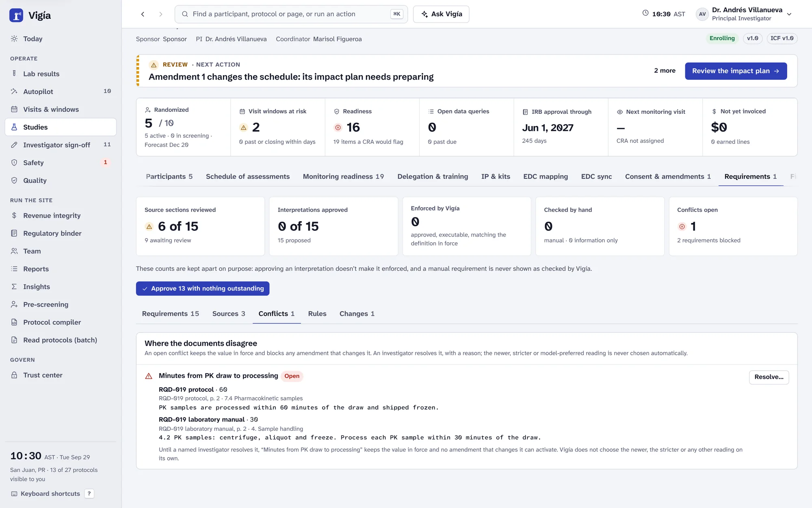
Task: Click the Autopilot wand icon
Action: (14, 91)
